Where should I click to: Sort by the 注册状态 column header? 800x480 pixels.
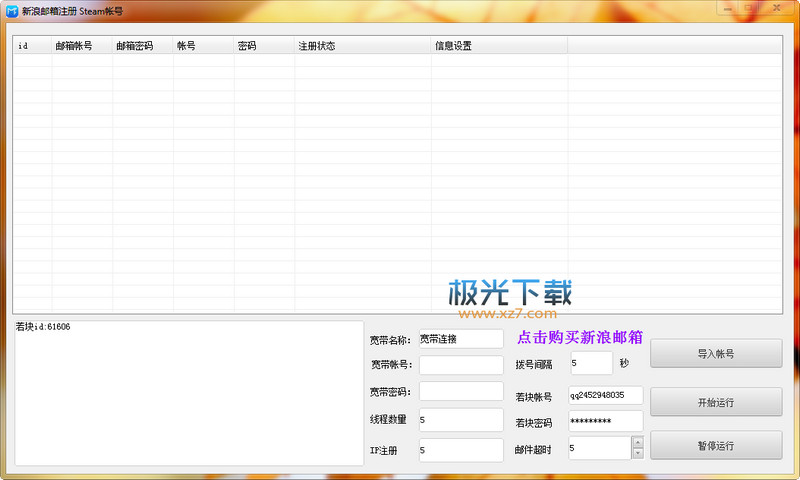point(362,46)
